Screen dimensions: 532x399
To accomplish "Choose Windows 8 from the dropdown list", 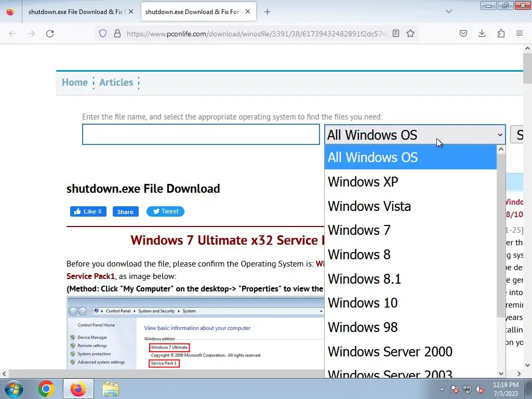I will 410,255.
